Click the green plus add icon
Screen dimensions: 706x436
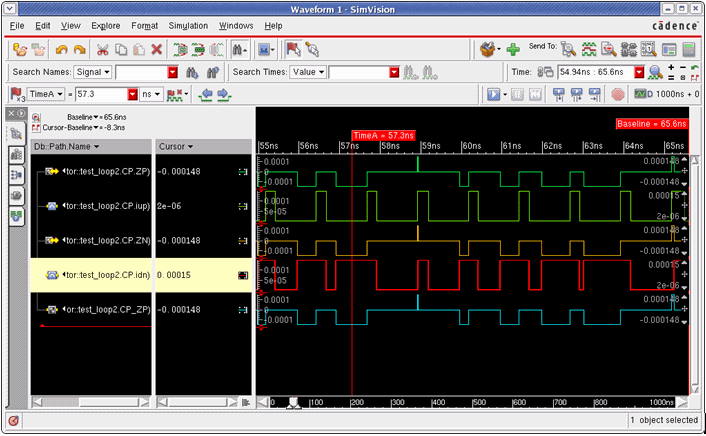click(x=512, y=49)
